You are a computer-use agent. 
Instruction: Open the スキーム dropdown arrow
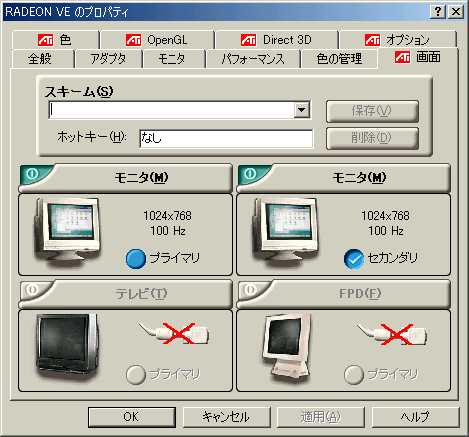pos(302,110)
